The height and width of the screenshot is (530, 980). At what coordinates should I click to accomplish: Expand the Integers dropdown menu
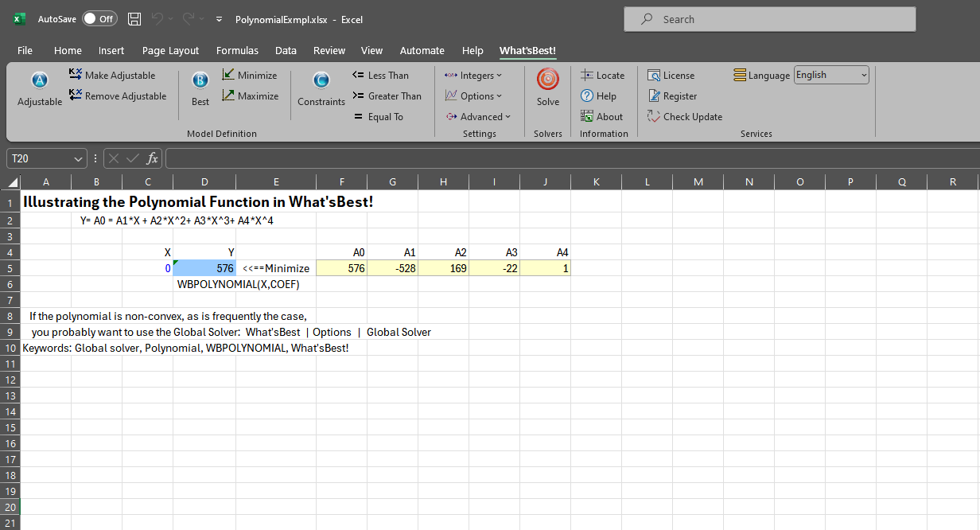[x=473, y=76]
